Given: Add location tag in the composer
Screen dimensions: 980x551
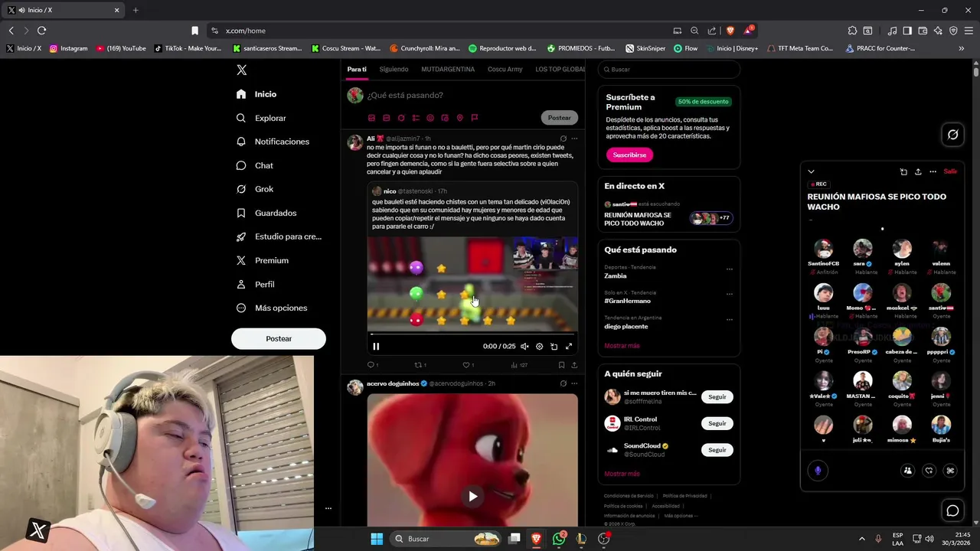Looking at the screenshot, I should [x=459, y=118].
